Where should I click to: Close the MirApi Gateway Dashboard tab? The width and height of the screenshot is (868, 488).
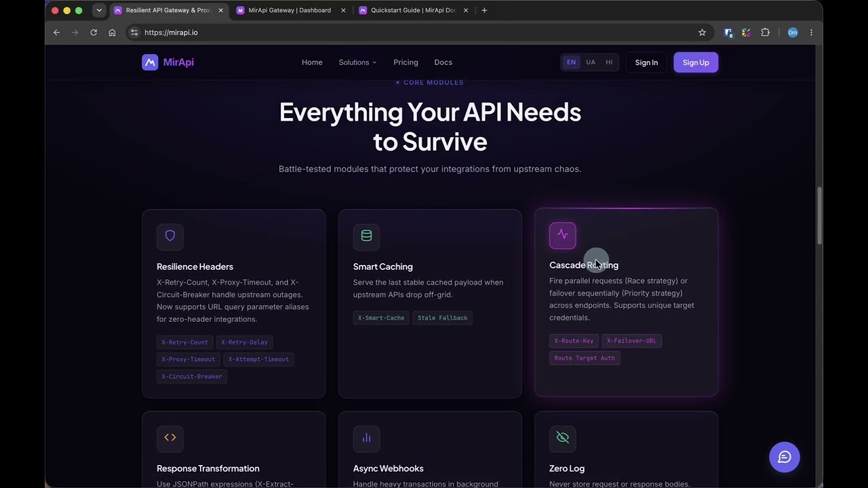[x=343, y=10]
